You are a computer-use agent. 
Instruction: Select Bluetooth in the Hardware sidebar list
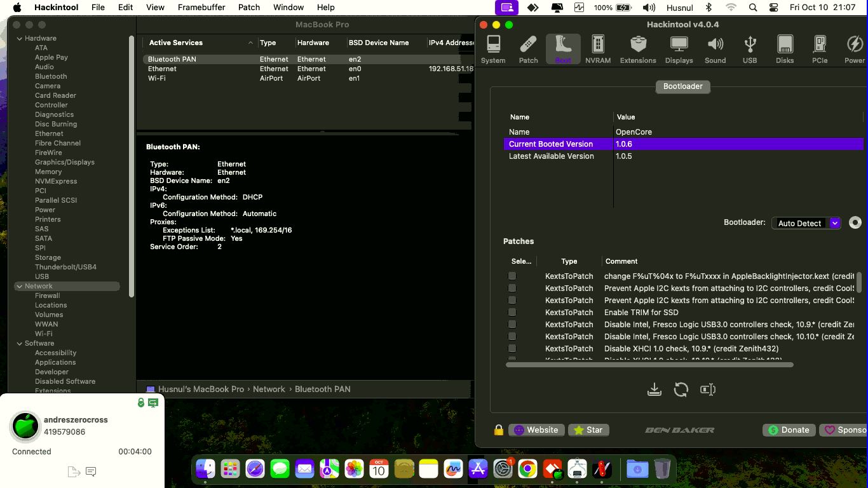(51, 76)
